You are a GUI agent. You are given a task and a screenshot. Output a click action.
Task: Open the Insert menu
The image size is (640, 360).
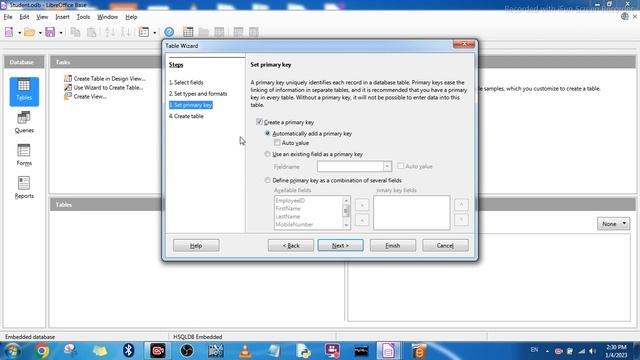pyautogui.click(x=62, y=17)
